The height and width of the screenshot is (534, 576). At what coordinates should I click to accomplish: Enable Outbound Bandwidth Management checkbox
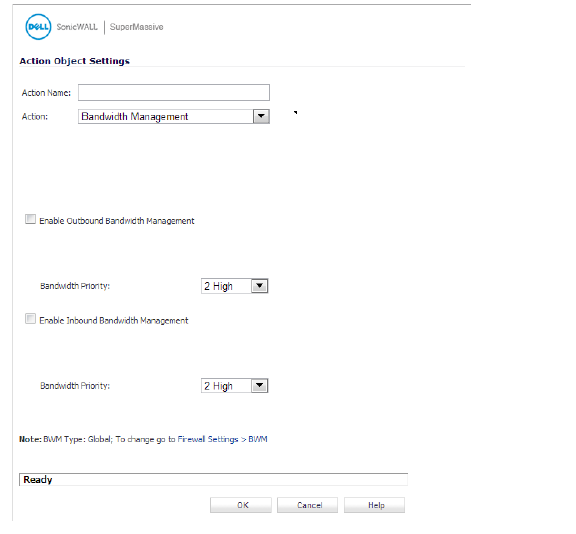pos(30,219)
